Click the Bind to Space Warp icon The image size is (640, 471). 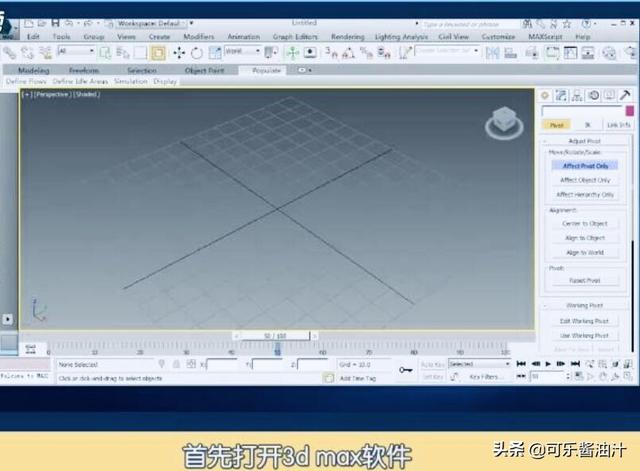[x=45, y=53]
